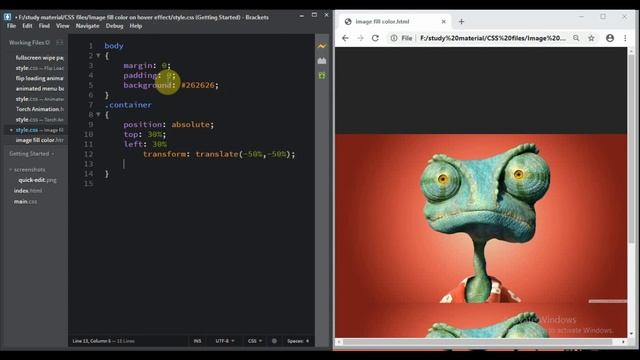Close the image fill color.html tab
Image resolution: width=640 pixels, height=360 pixels.
(x=444, y=22)
